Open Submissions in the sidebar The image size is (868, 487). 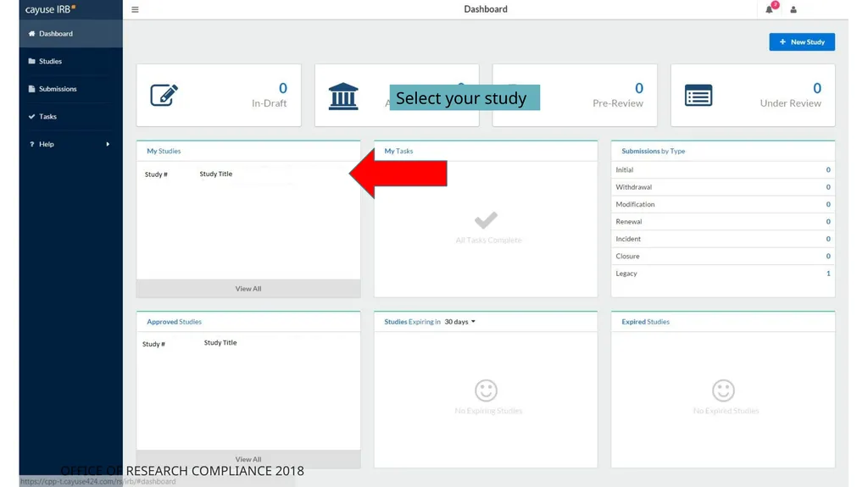click(71, 89)
